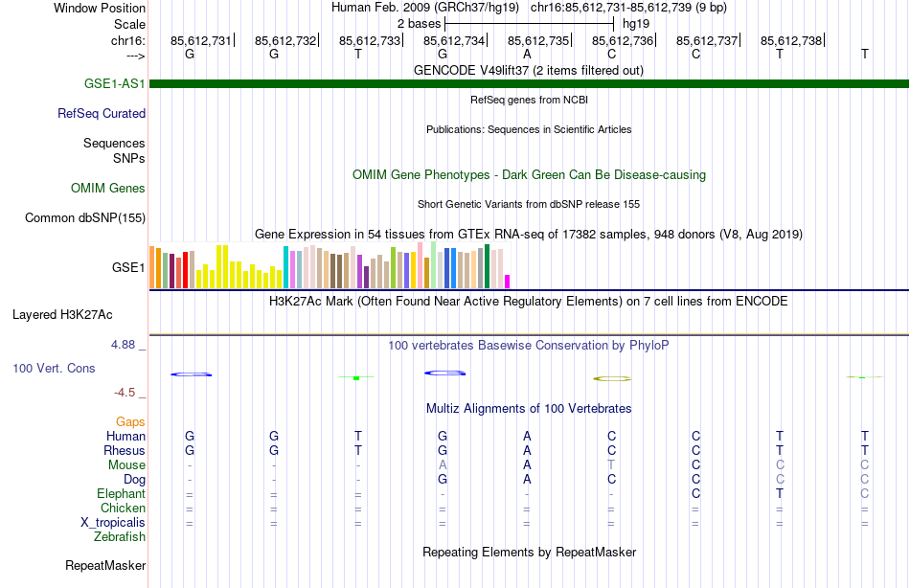Screen dimensions: 910x588
Task: Click the ---> sequence direction arrow
Action: (x=136, y=56)
